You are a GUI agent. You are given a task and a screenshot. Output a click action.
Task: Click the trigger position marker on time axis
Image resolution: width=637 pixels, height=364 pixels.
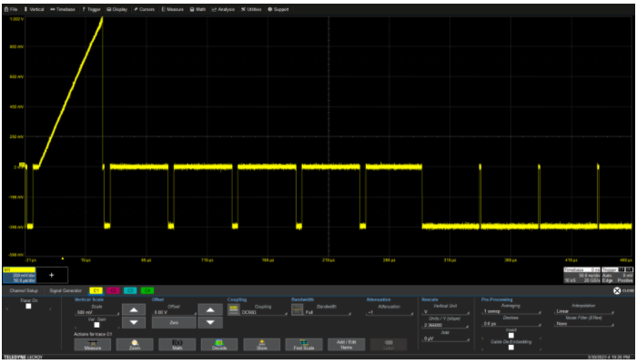coord(63,258)
